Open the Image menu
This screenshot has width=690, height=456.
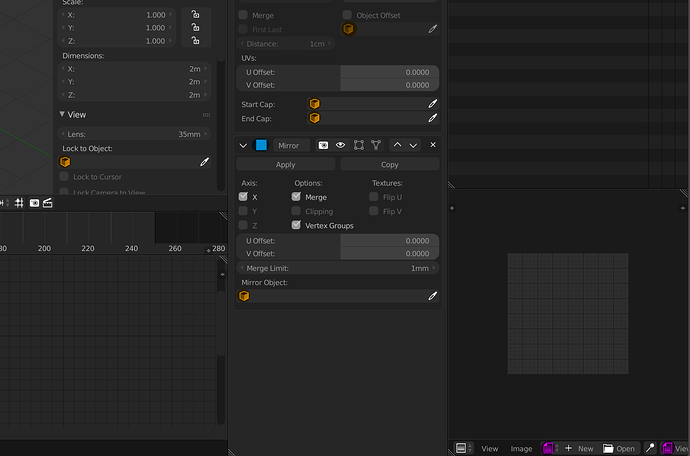click(521, 449)
